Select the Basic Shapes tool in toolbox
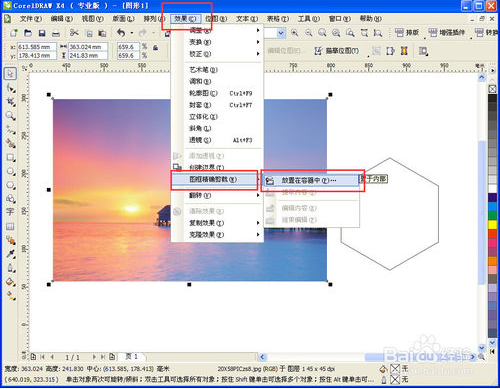 pos(10,199)
